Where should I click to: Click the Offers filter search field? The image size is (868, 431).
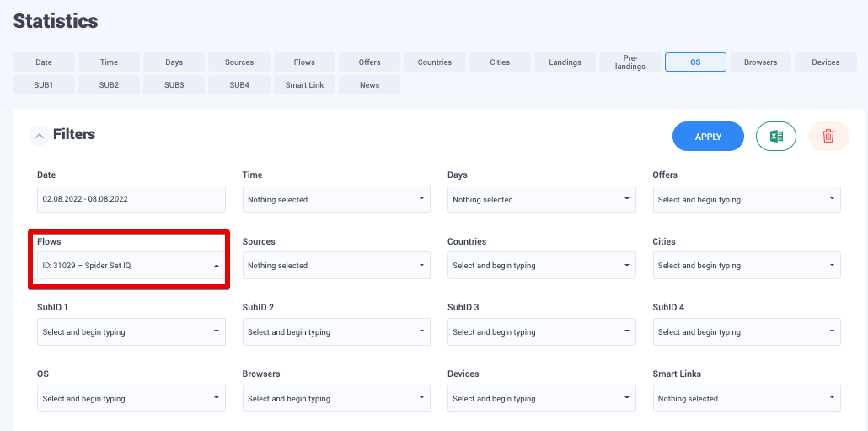pos(746,200)
